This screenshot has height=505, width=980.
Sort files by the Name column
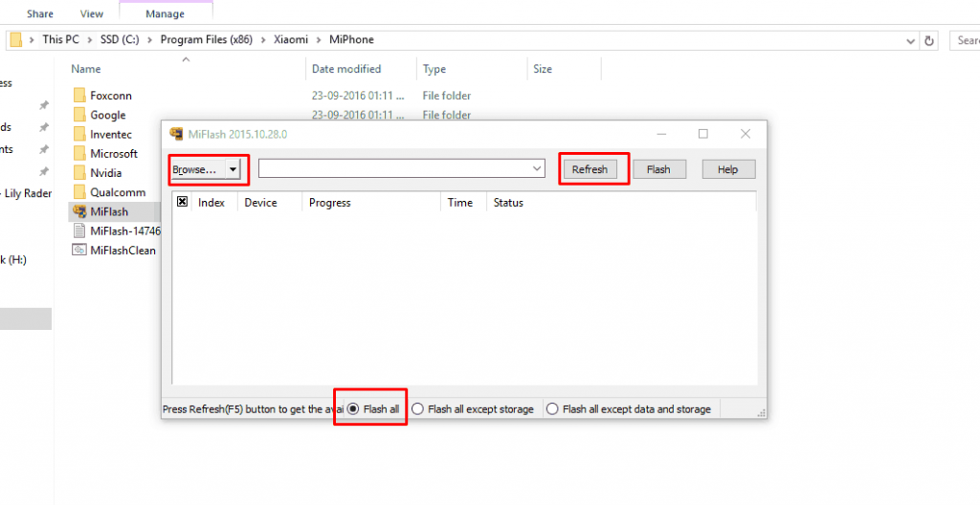(85, 69)
